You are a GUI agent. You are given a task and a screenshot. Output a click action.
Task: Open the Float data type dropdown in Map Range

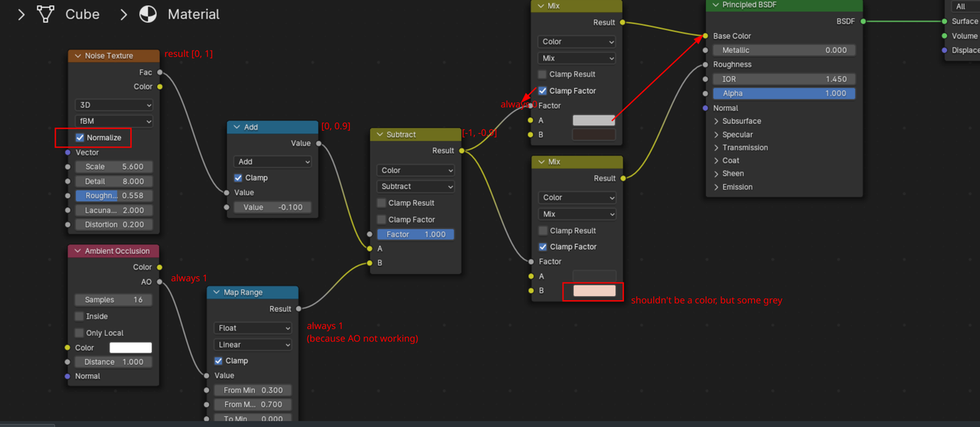click(253, 328)
